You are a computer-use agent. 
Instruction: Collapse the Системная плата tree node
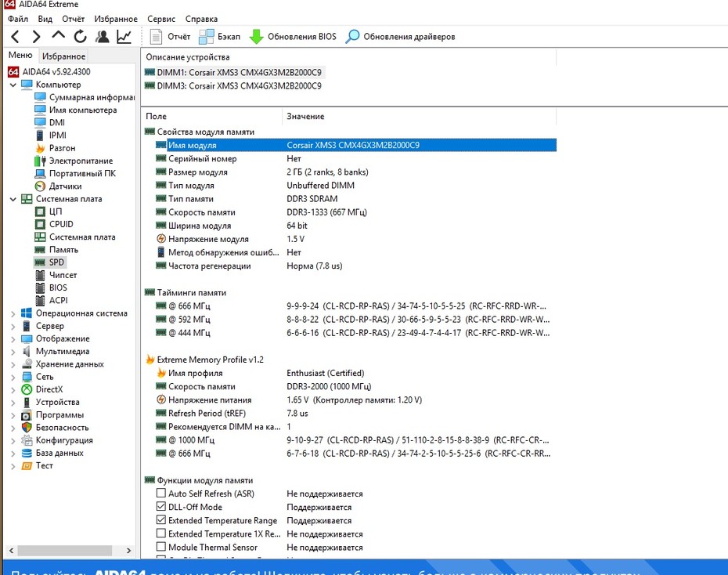click(x=13, y=199)
